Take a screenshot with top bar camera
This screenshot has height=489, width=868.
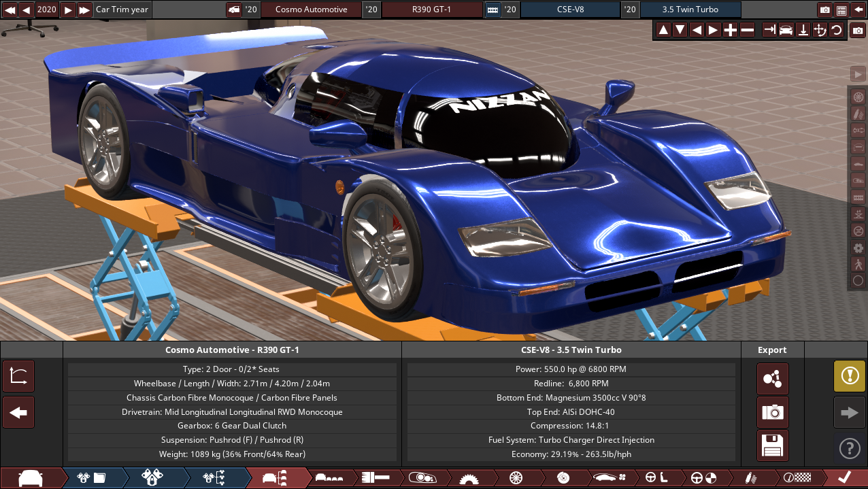pyautogui.click(x=825, y=10)
